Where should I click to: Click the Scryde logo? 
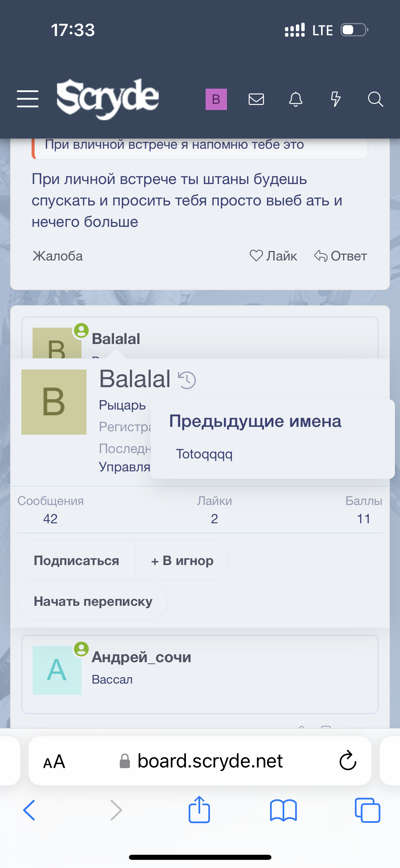pos(108,98)
